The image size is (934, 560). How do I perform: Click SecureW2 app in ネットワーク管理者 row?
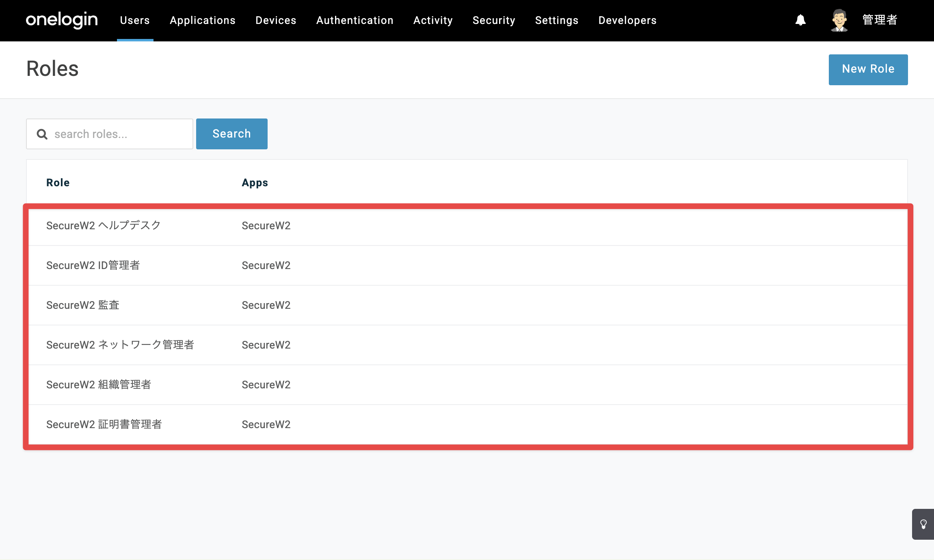click(x=266, y=345)
